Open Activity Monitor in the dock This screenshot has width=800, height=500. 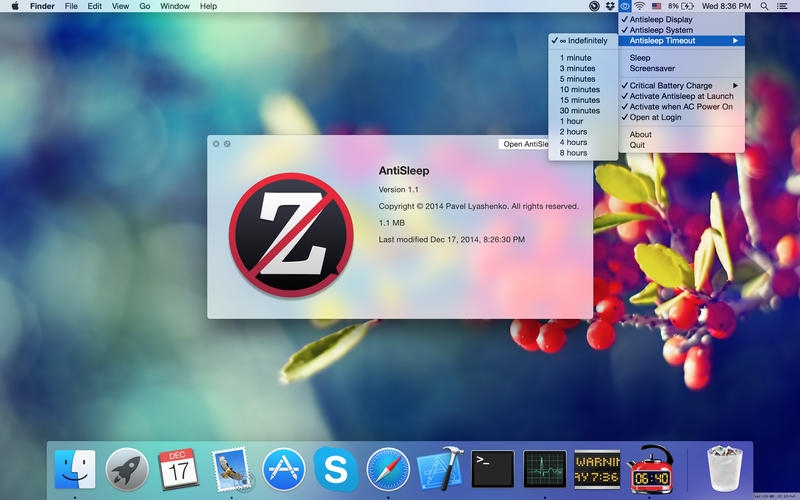point(544,469)
